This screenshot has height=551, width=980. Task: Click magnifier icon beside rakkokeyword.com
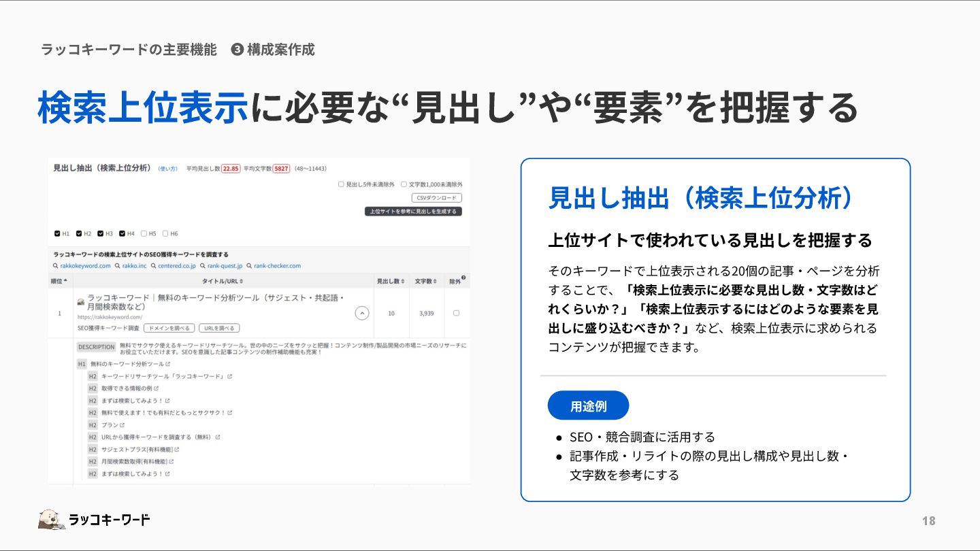coord(56,266)
